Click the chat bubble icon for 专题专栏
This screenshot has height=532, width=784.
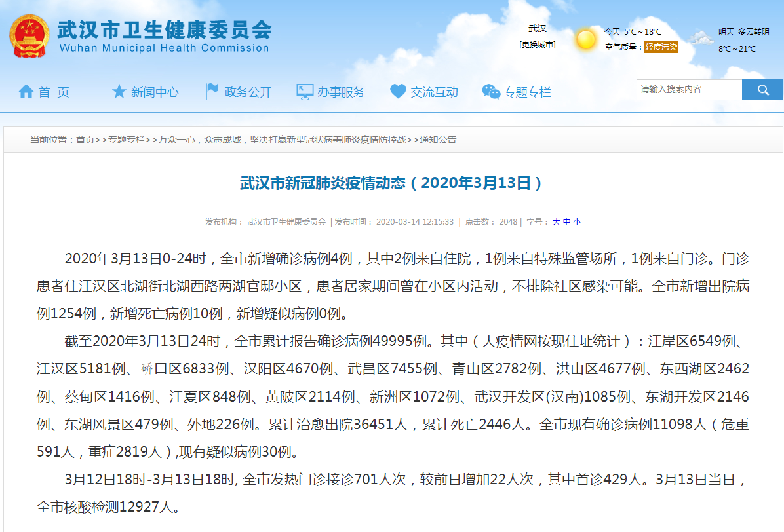(x=491, y=92)
